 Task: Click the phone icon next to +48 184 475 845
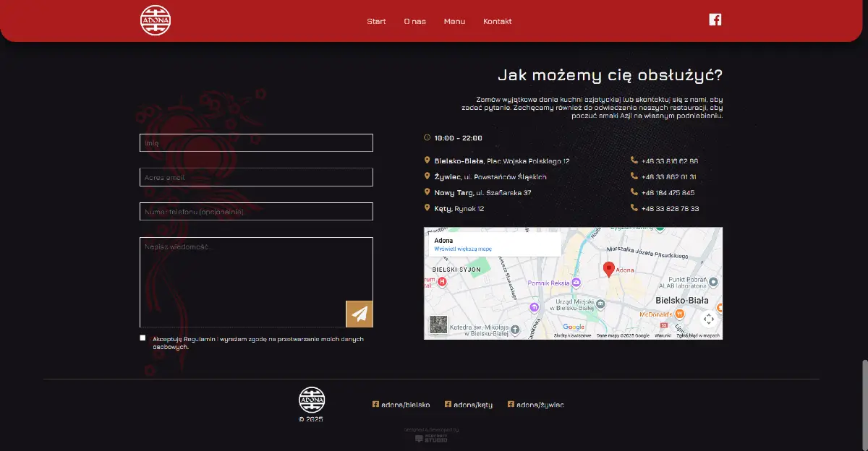(x=633, y=193)
